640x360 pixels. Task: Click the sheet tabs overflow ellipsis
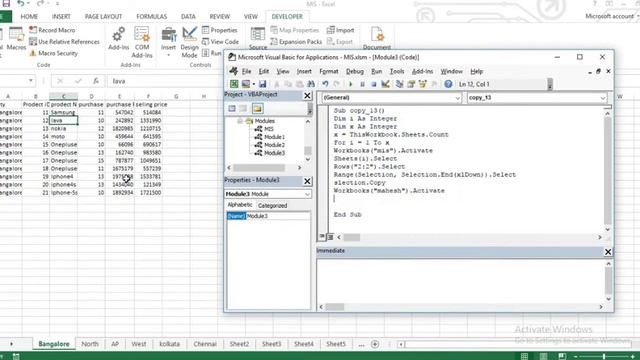pyautogui.click(x=361, y=344)
